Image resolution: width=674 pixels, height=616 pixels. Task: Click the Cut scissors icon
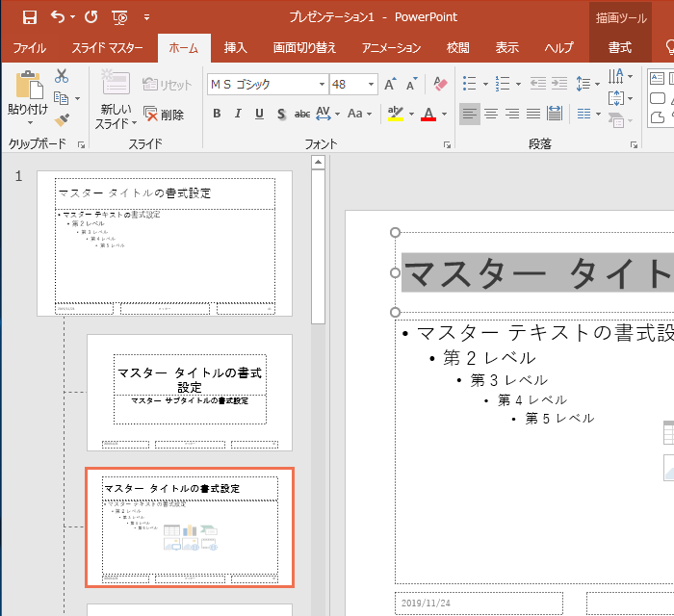coord(62,76)
